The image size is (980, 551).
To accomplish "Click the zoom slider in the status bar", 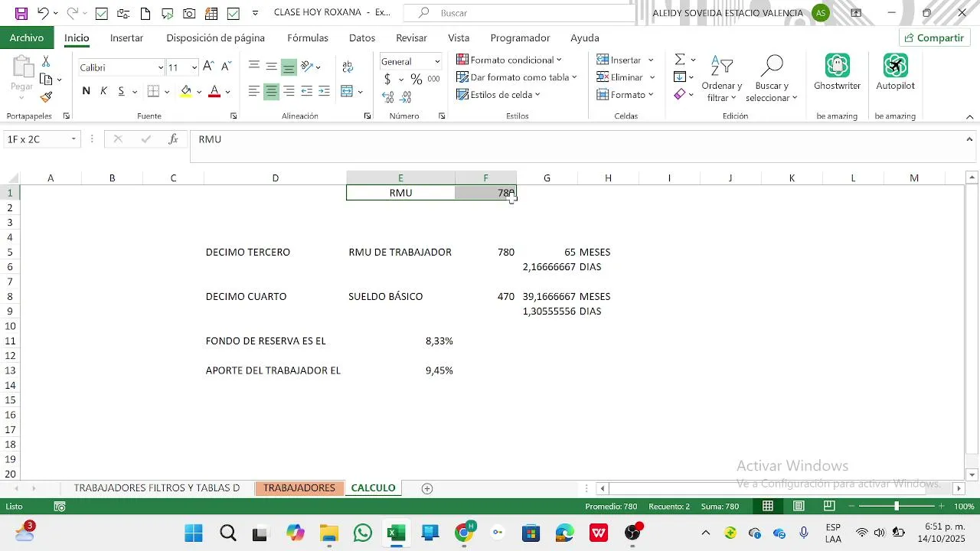I will tap(897, 506).
